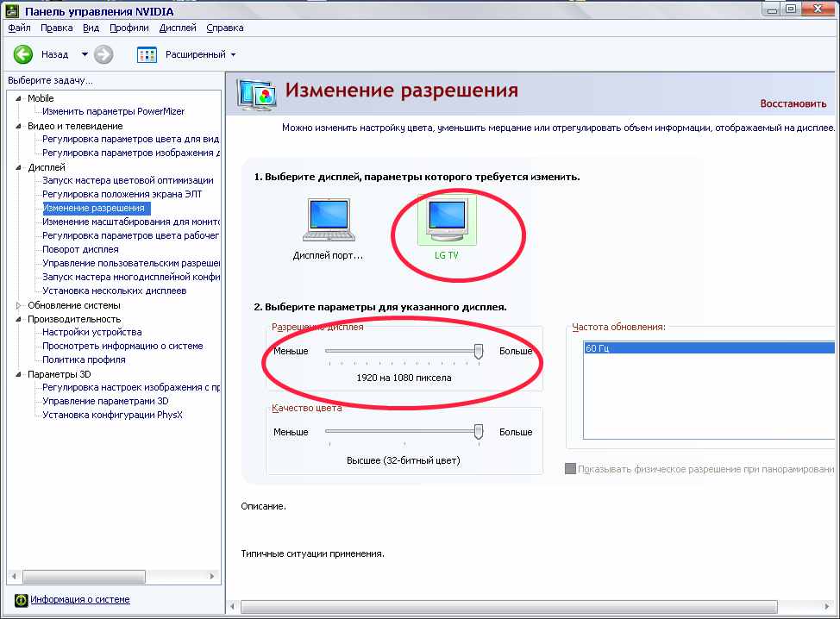Collapse the Производительность tree section
Image resolution: width=840 pixels, height=619 pixels.
point(19,319)
